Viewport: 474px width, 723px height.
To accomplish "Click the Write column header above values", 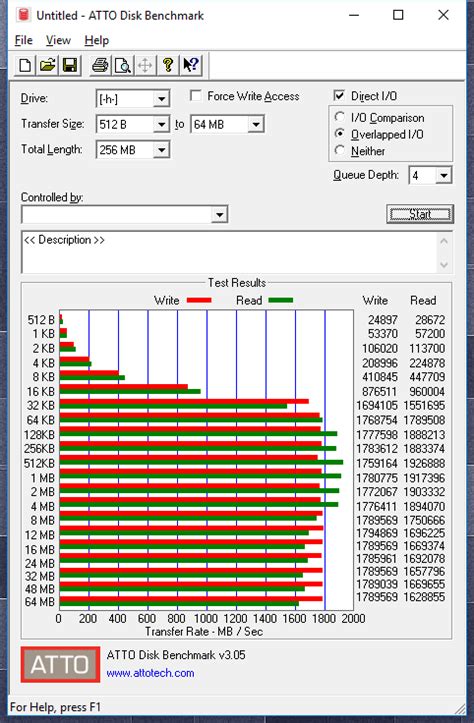I will [375, 301].
